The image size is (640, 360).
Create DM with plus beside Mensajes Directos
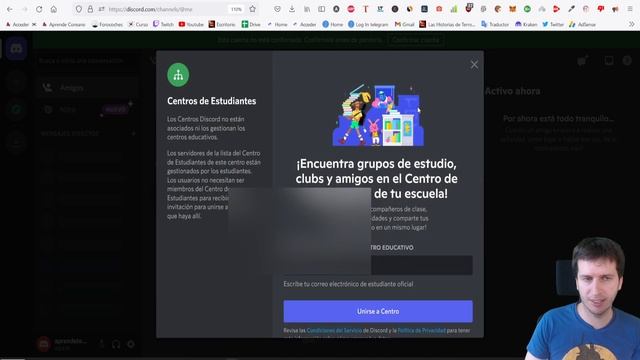click(x=133, y=133)
